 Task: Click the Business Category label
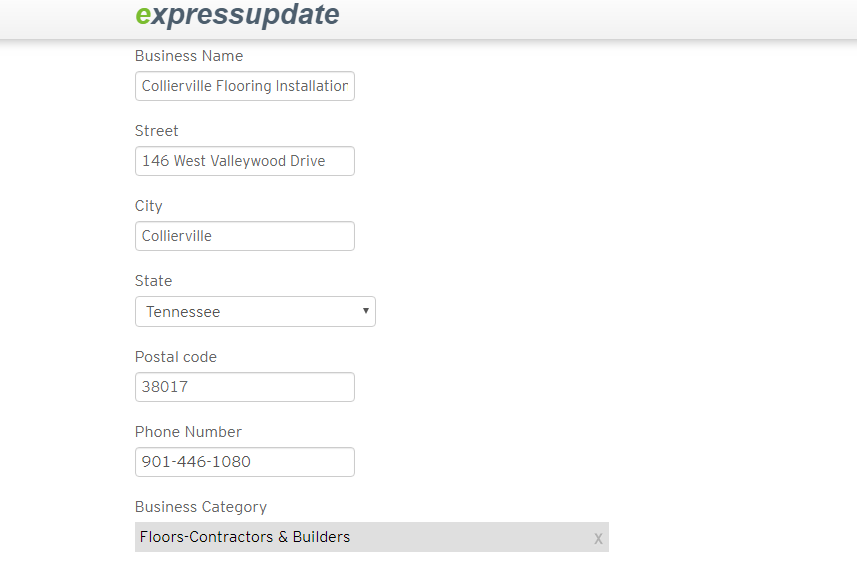point(201,507)
